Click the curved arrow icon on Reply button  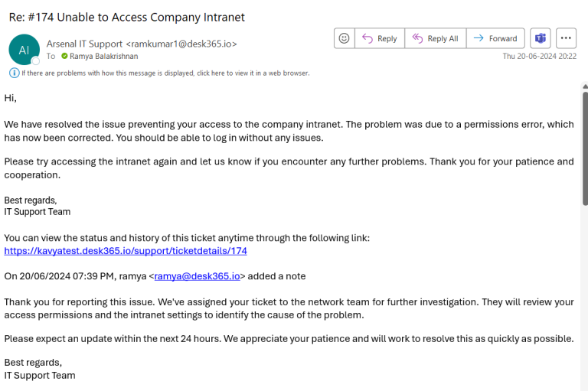click(367, 38)
